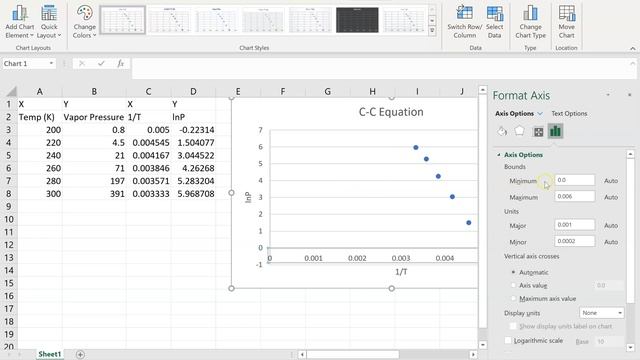The image size is (640, 360).
Task: Open Format Axis pane options arrow
Action: [608, 95]
